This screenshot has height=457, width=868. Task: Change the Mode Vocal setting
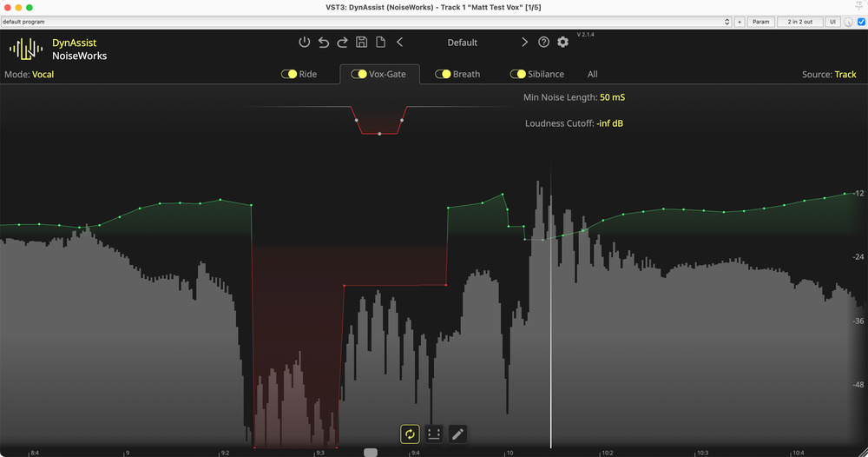coord(43,75)
